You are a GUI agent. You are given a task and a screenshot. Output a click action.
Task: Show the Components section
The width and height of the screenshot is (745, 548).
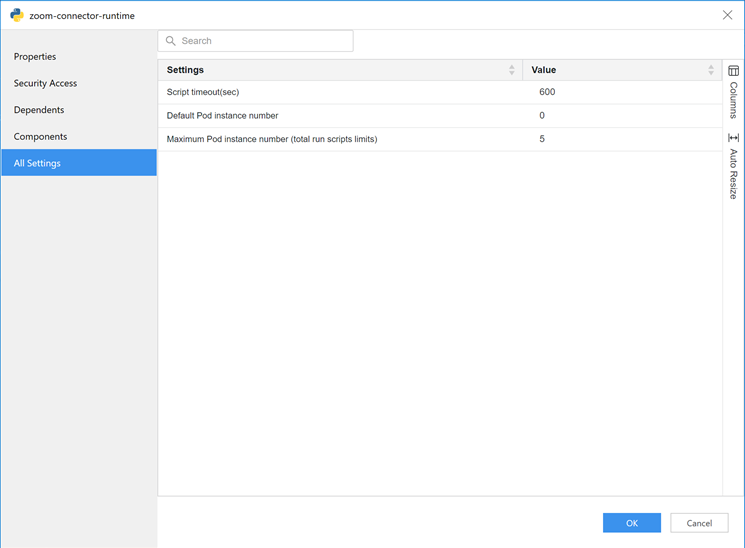click(41, 136)
